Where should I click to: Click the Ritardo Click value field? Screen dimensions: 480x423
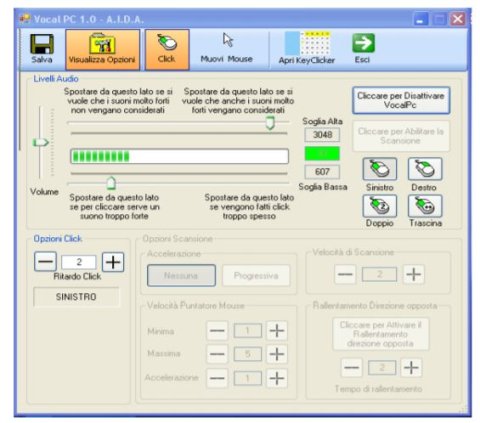point(79,262)
